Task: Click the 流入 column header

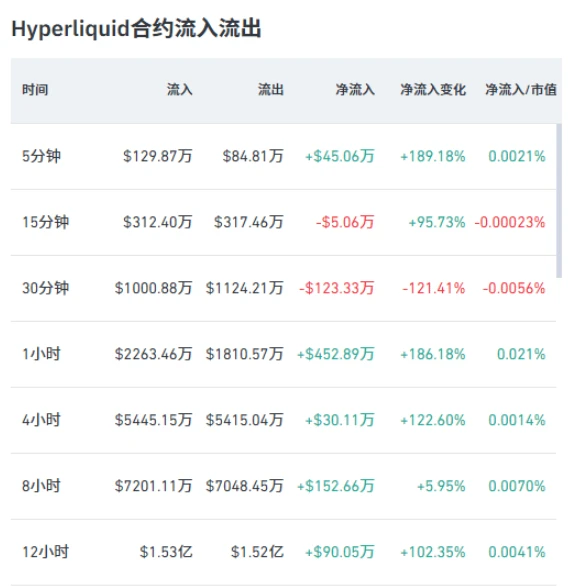Action: coord(179,90)
